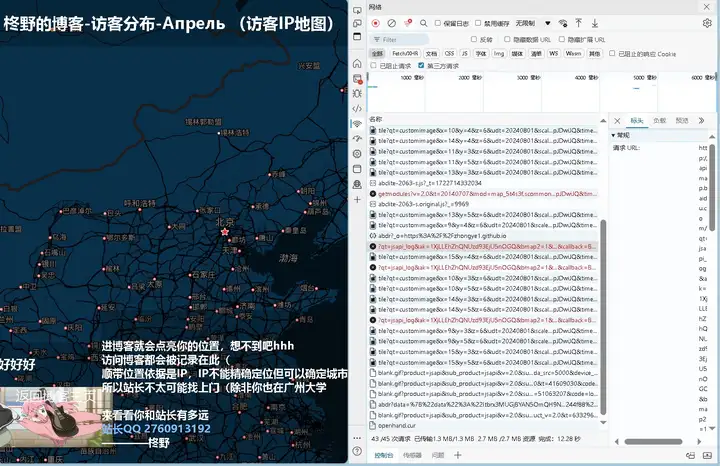The height and width of the screenshot is (466, 720).
Task: Select 全部 filter type
Action: [x=377, y=54]
